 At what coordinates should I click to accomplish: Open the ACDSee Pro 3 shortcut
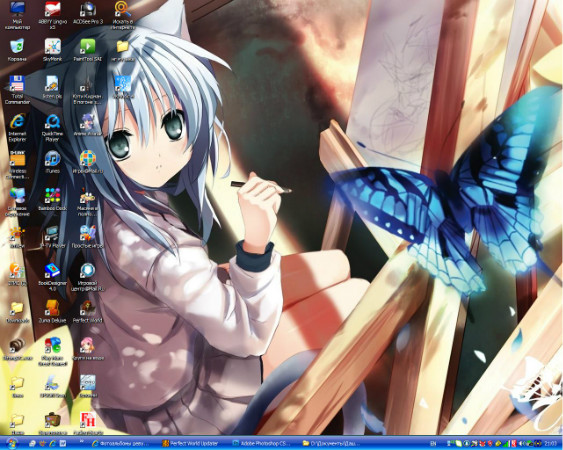[88, 14]
